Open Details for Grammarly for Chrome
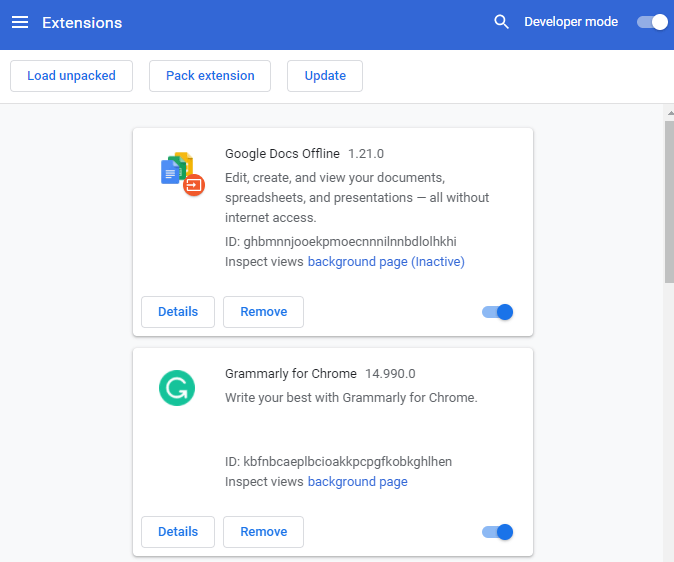The image size is (674, 562). click(x=178, y=532)
